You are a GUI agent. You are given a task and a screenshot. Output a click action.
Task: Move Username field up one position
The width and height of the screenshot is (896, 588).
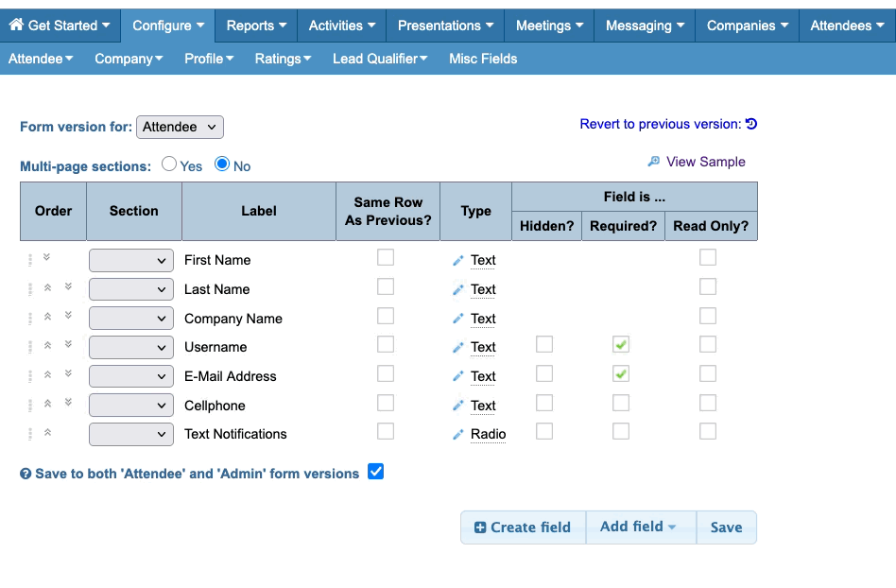pos(47,345)
